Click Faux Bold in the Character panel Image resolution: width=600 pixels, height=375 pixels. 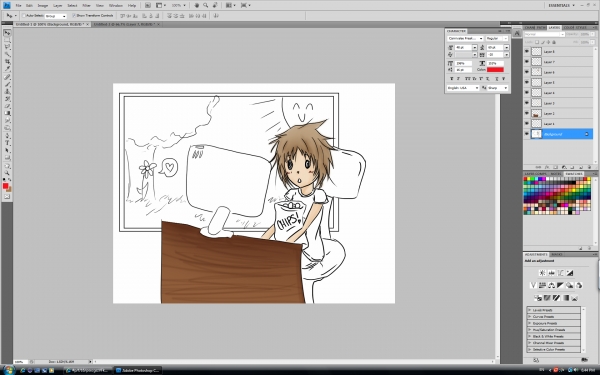(452, 78)
